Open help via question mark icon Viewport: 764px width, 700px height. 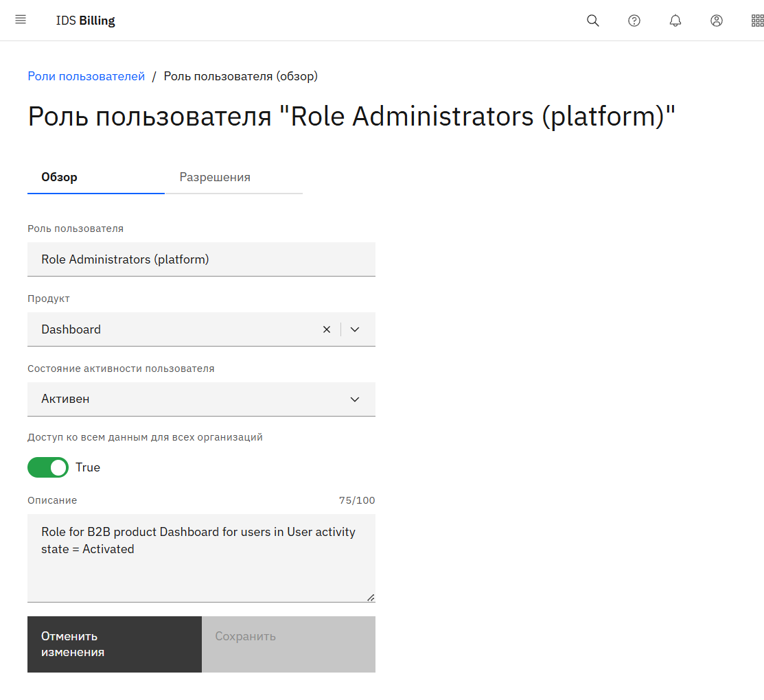pyautogui.click(x=634, y=21)
